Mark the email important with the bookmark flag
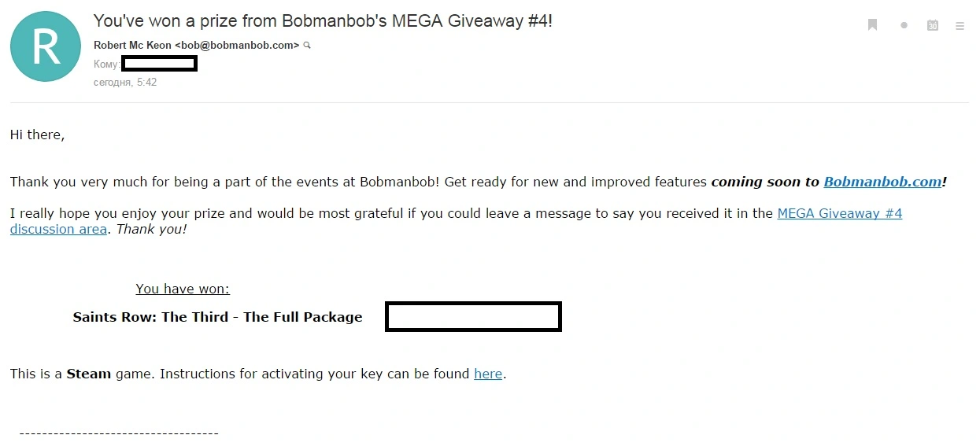 click(x=872, y=25)
